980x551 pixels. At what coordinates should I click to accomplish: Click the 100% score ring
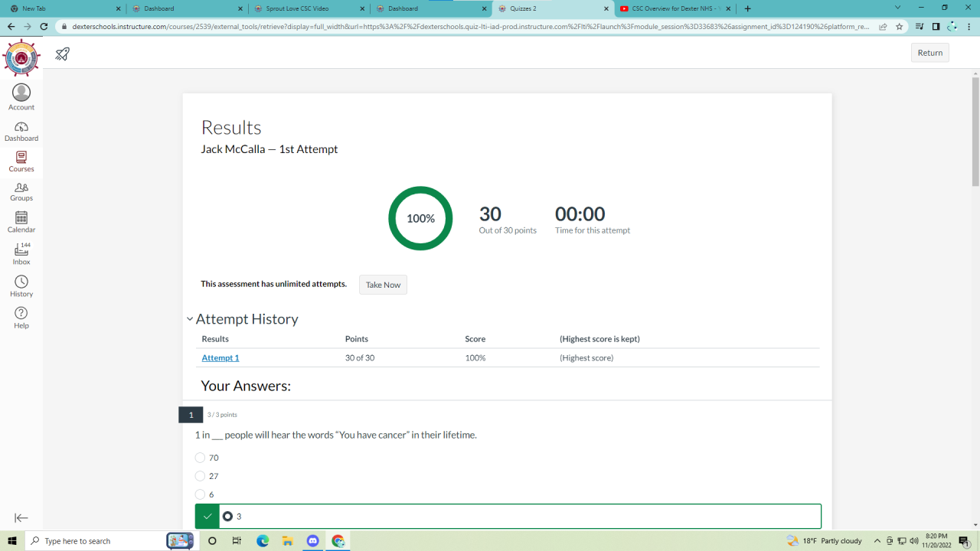420,218
